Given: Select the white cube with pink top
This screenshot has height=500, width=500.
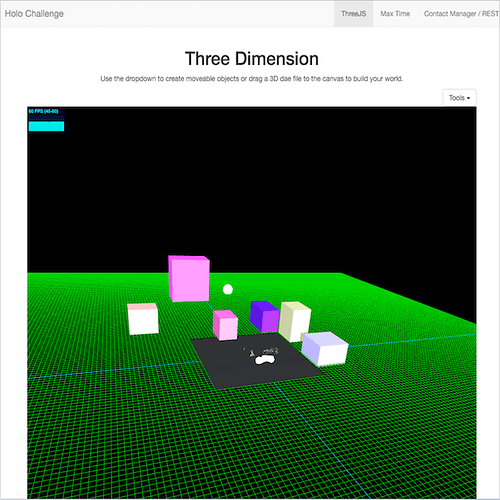Looking at the screenshot, I should (x=143, y=319).
